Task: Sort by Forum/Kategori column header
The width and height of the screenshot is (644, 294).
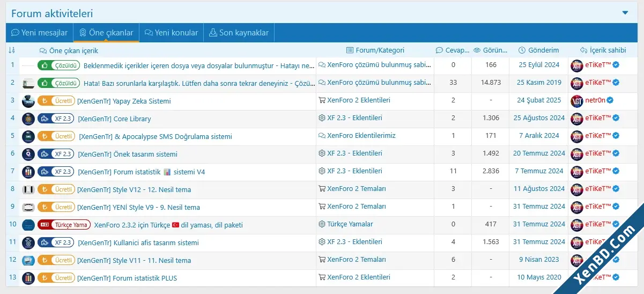Action: tap(375, 50)
